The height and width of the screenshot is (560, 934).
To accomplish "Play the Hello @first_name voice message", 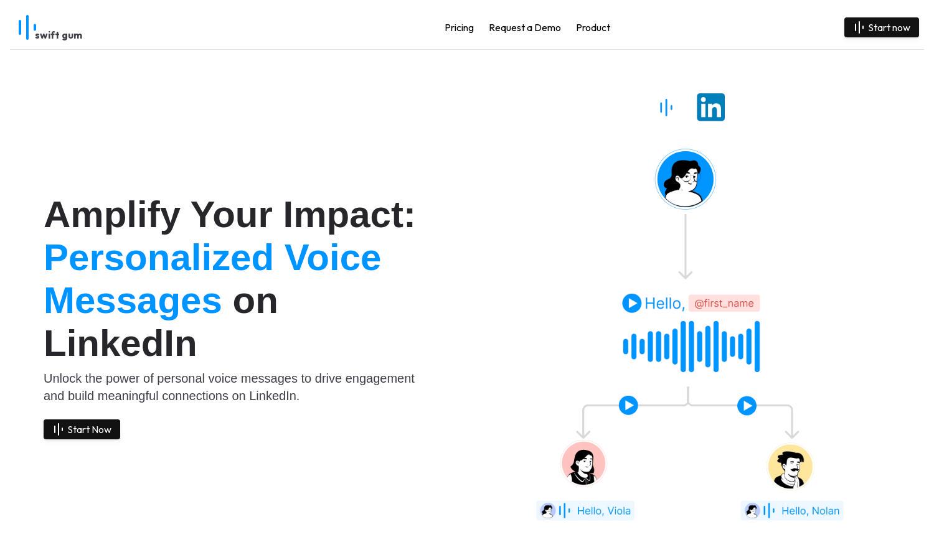I will coord(631,303).
